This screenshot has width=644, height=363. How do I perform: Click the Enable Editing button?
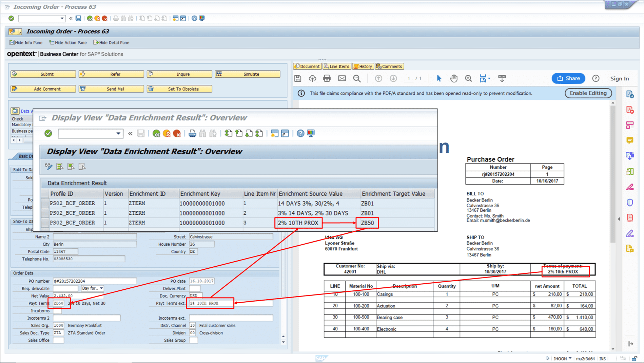(x=588, y=93)
